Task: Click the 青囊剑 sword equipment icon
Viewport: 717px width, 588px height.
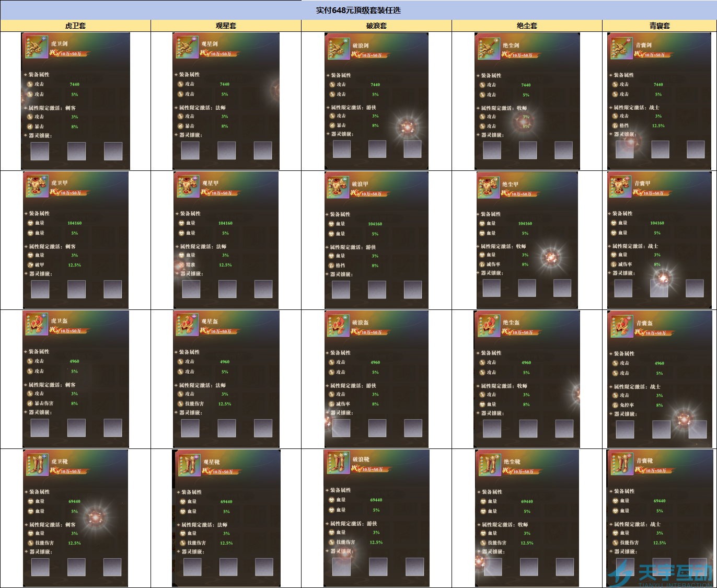Action: (621, 48)
